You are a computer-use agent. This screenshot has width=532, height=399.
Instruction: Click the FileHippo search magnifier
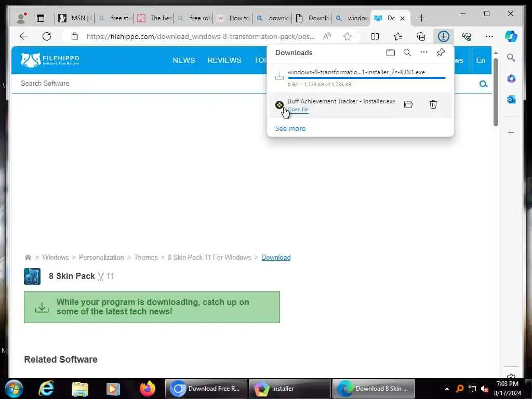click(483, 84)
